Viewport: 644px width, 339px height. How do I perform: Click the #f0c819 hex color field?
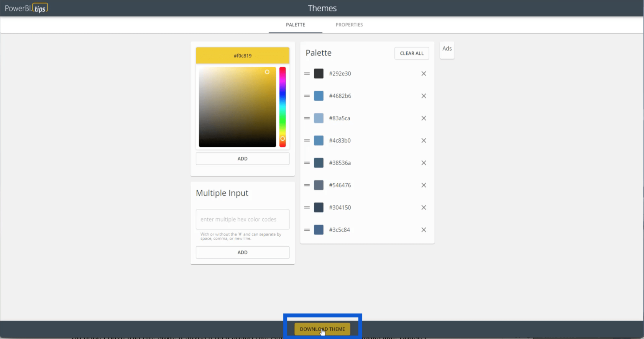(243, 56)
